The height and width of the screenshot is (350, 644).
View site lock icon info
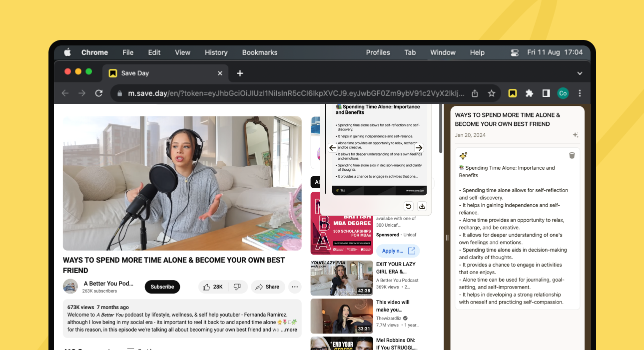(119, 93)
